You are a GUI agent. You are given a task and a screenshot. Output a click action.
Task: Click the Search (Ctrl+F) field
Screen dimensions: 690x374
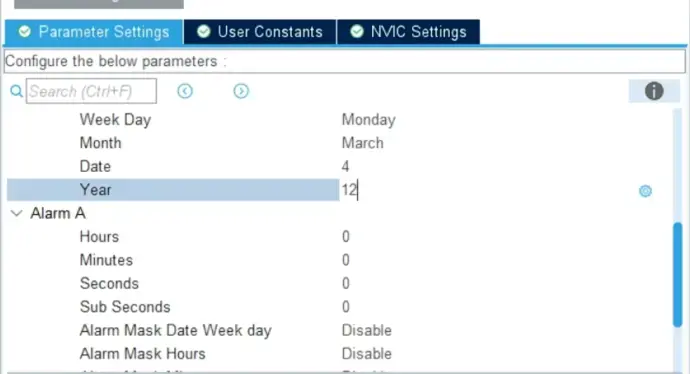91,91
